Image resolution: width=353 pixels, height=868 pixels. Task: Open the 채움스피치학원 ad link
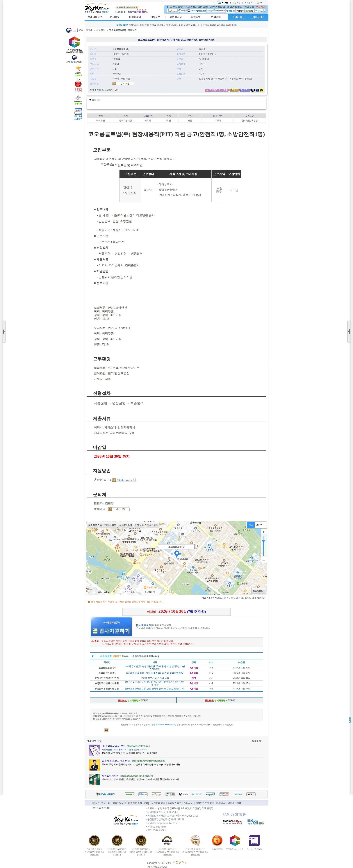(110, 776)
